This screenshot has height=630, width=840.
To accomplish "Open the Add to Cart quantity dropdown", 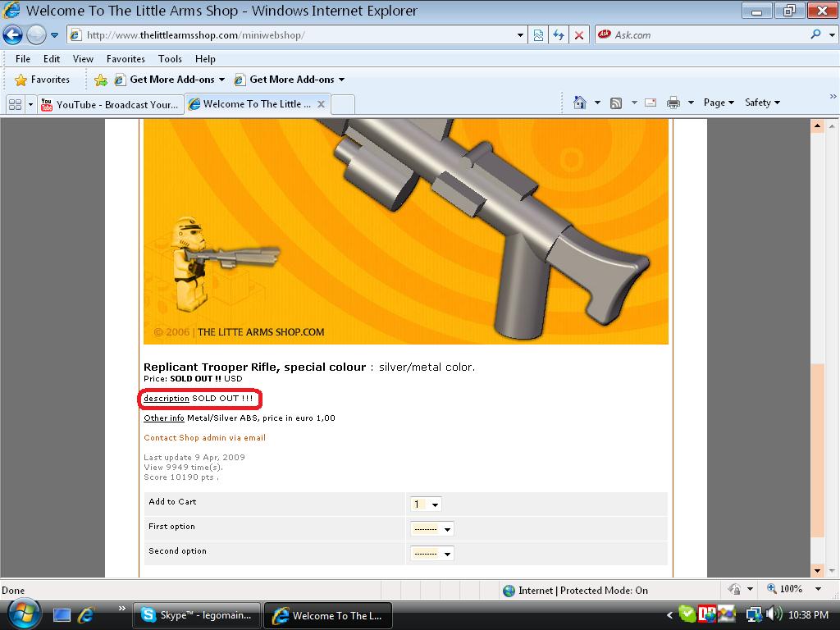I will point(426,504).
